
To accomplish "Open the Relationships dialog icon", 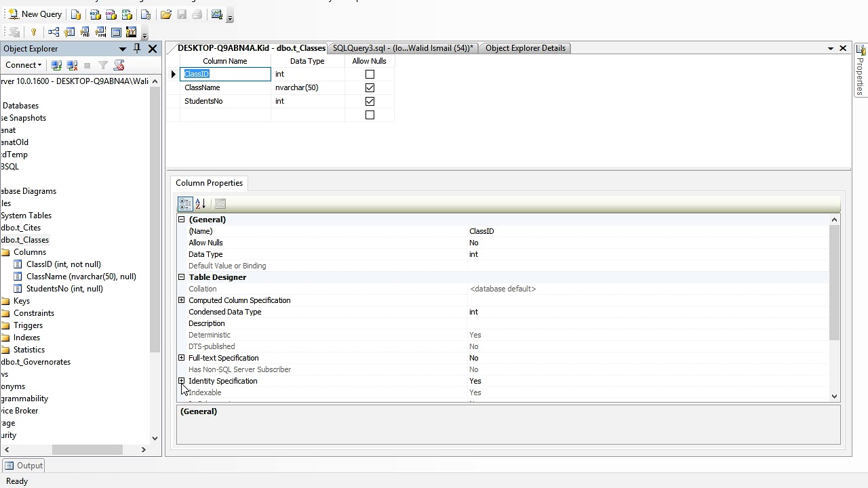I will (54, 32).
